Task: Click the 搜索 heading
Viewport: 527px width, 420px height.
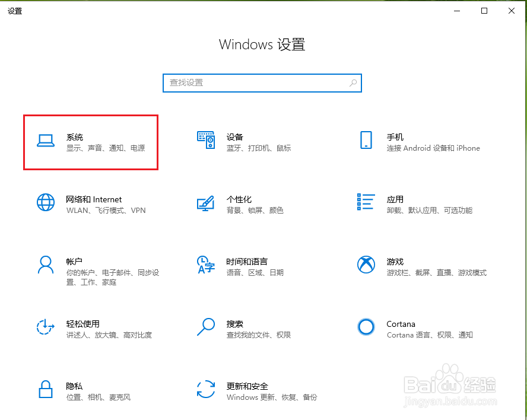Action: point(234,324)
